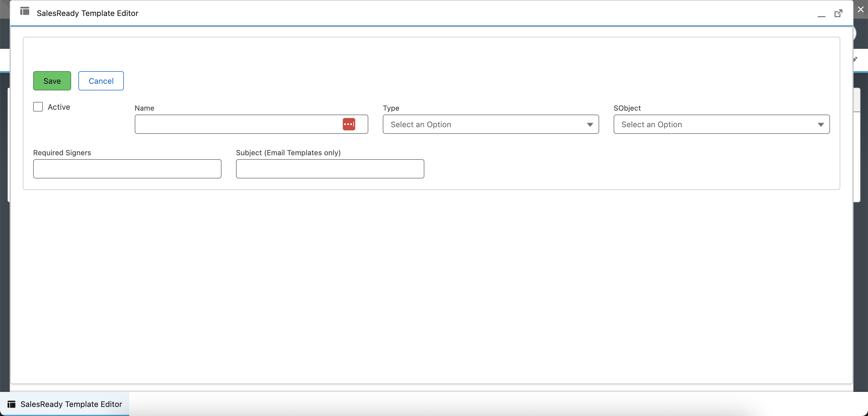Select the SalesReady Template Editor utility bar tab
The width and height of the screenshot is (868, 416).
point(71,404)
